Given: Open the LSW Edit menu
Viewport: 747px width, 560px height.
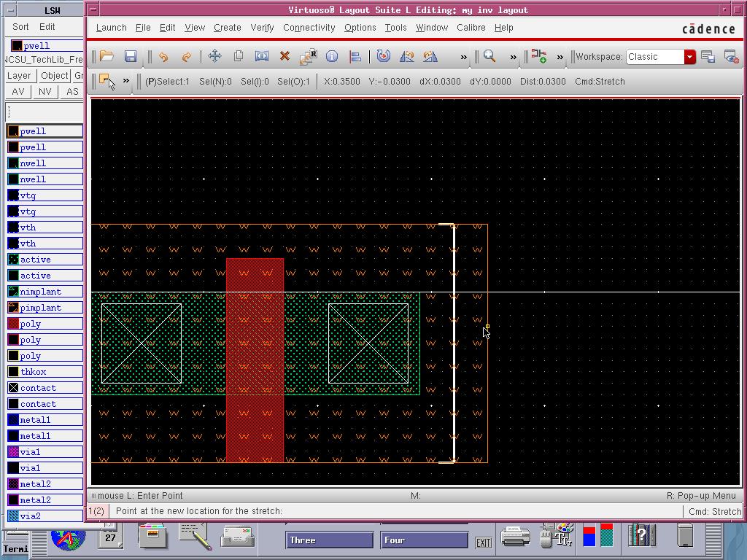Looking at the screenshot, I should tap(47, 27).
